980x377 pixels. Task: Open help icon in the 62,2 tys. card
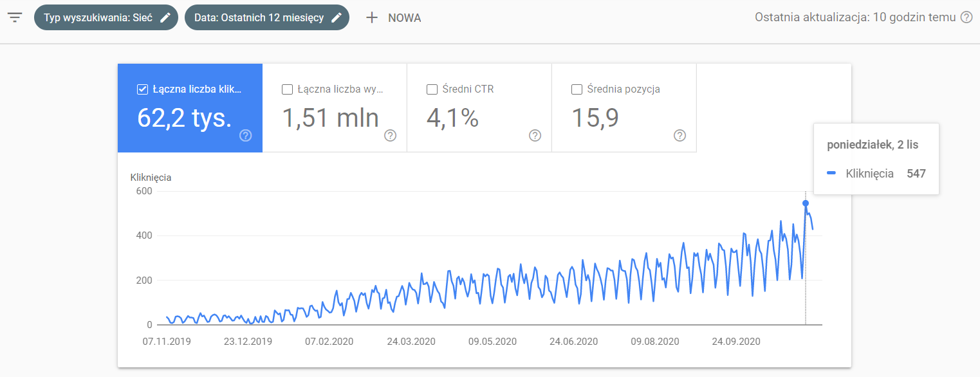(245, 135)
